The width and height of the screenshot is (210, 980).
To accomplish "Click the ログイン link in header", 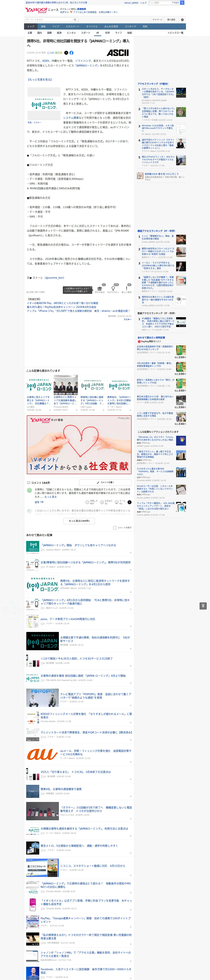I will tap(64, 12).
